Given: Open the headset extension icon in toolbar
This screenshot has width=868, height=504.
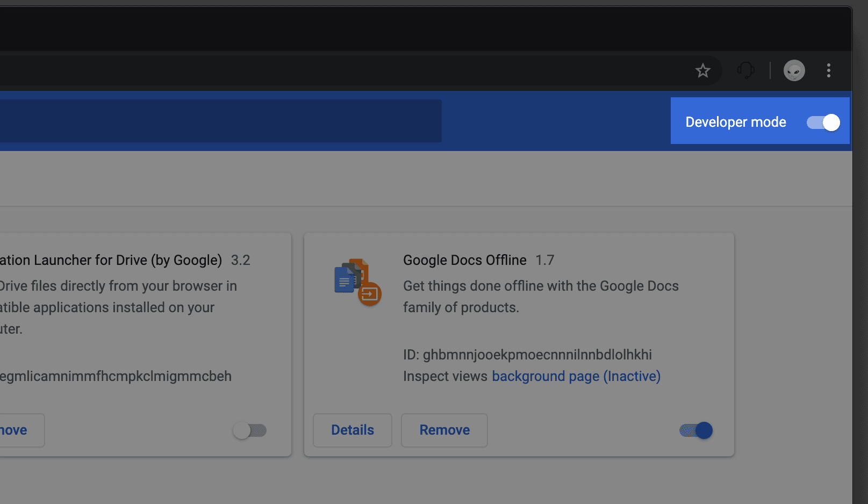Looking at the screenshot, I should (x=746, y=70).
